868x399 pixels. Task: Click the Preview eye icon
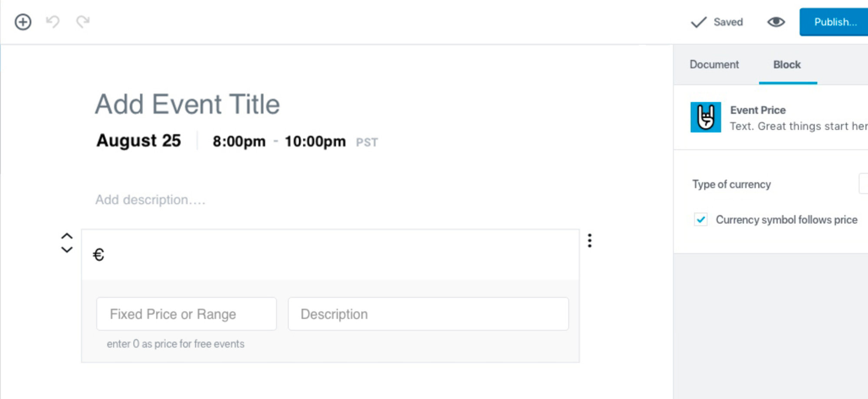click(x=776, y=22)
